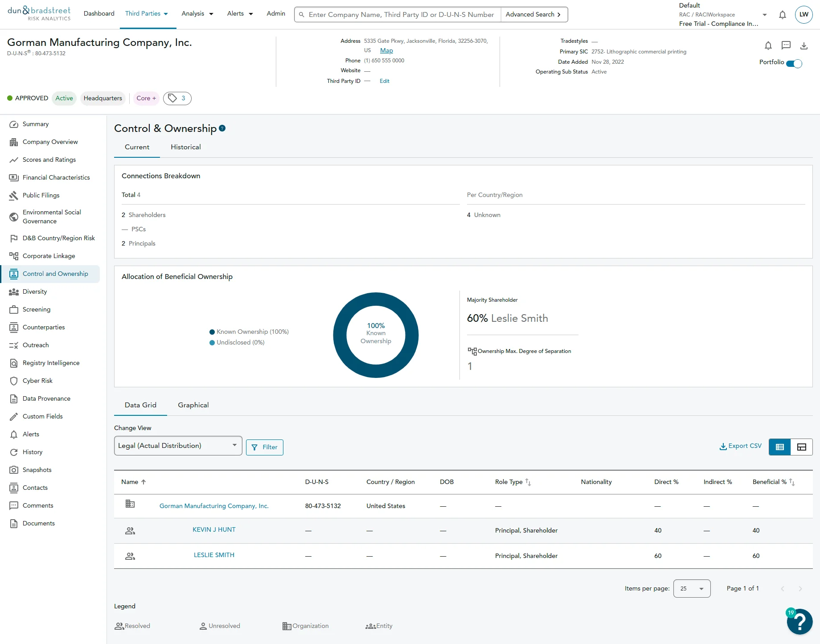Switch to the Historical tab
The height and width of the screenshot is (644, 820).
point(186,147)
